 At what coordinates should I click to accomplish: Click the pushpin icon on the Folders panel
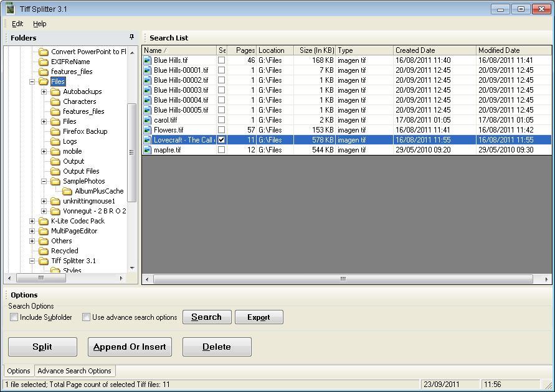(x=131, y=37)
